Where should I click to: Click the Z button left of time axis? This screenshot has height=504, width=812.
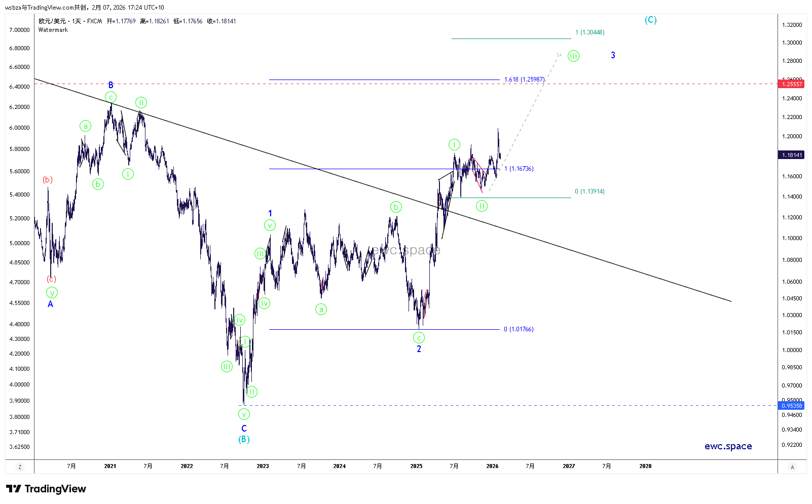(x=20, y=467)
